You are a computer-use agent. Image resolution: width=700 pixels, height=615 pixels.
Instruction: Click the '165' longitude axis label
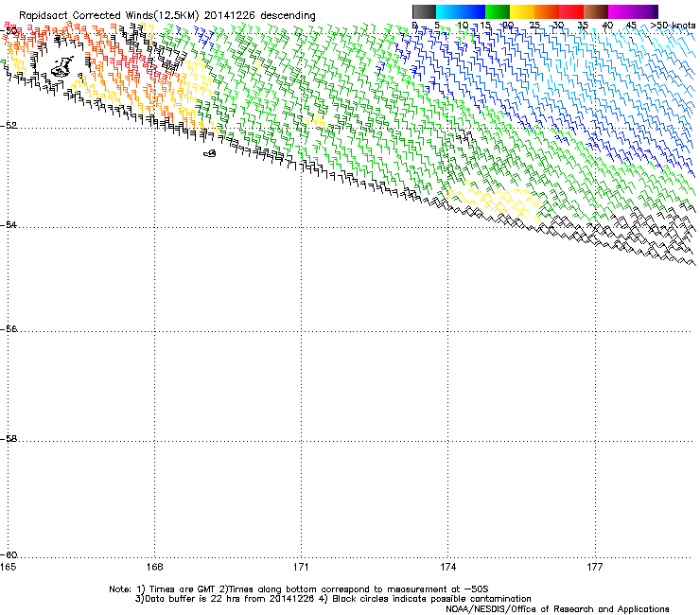[x=8, y=567]
